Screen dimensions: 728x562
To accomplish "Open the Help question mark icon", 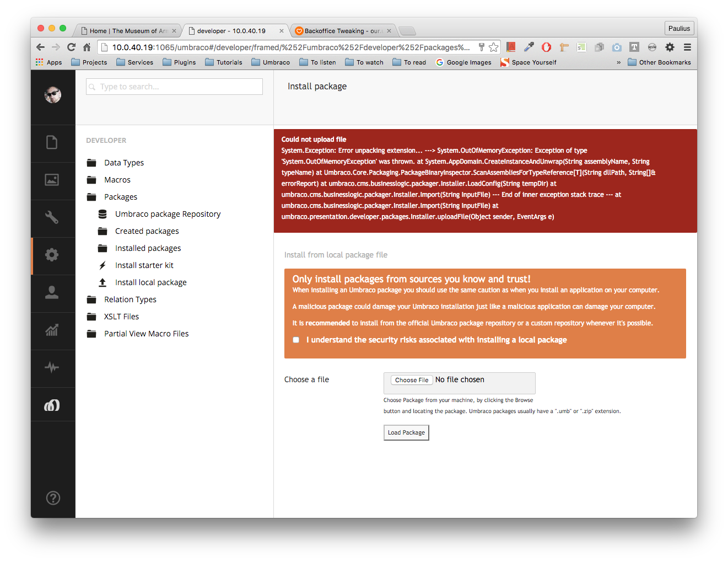I will coord(53,498).
